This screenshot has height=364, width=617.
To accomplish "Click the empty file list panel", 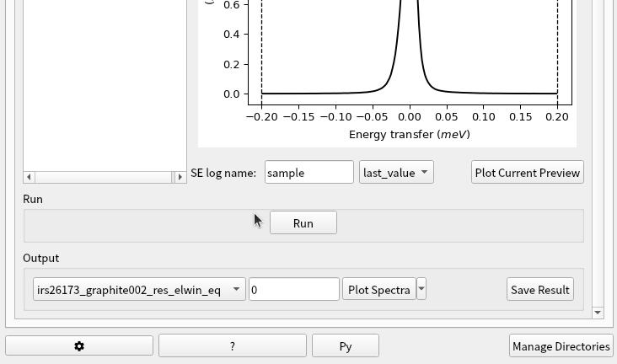I will click(x=105, y=84).
